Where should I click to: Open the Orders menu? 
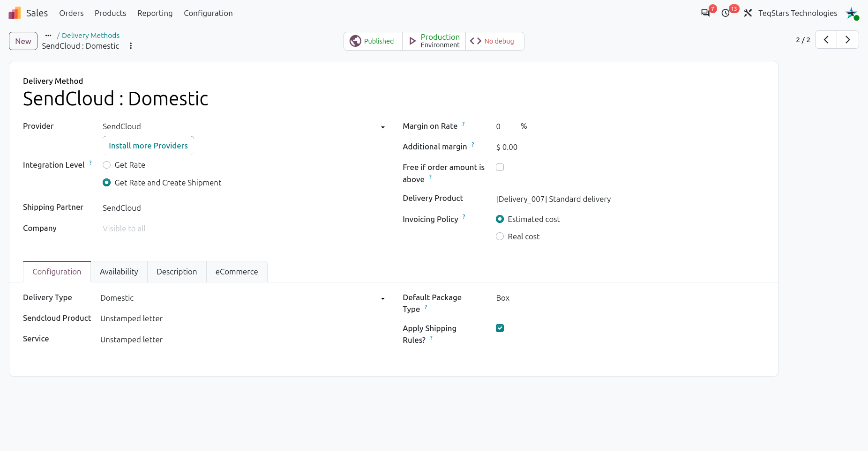71,13
